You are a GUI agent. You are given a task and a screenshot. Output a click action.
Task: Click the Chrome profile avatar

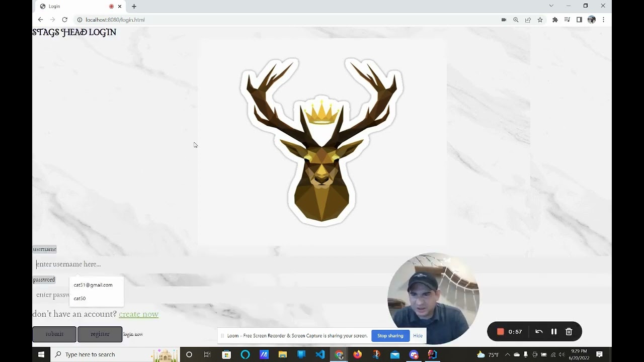point(592,20)
